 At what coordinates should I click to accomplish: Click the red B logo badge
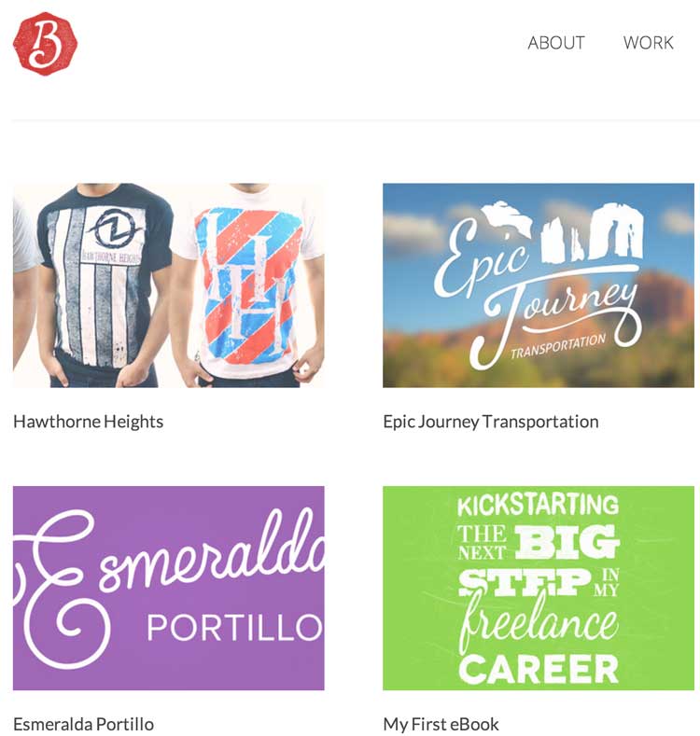(45, 43)
